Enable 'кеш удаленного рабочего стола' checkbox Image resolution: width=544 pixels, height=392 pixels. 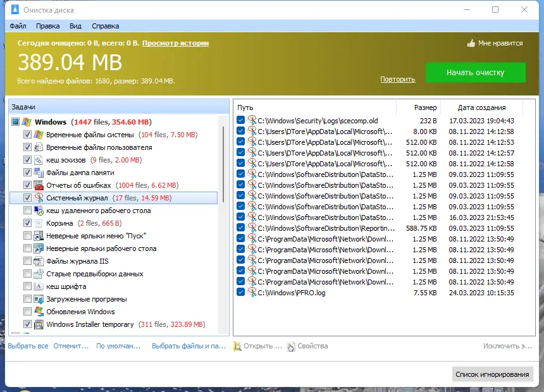[27, 211]
